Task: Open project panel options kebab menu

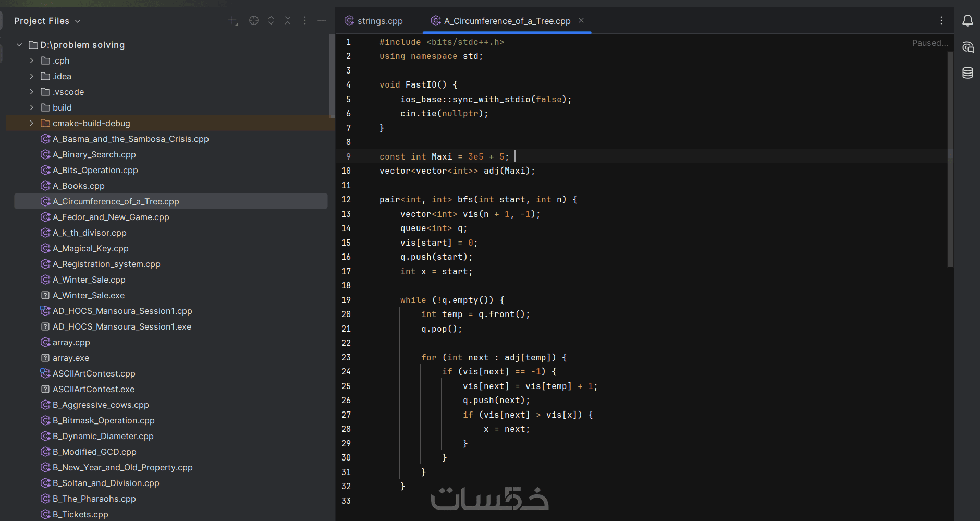Action: tap(305, 20)
